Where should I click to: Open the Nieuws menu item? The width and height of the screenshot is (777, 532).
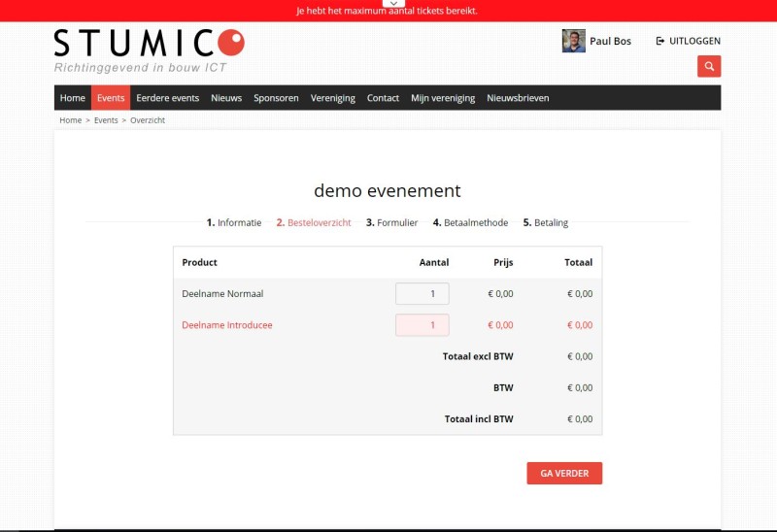tap(226, 98)
